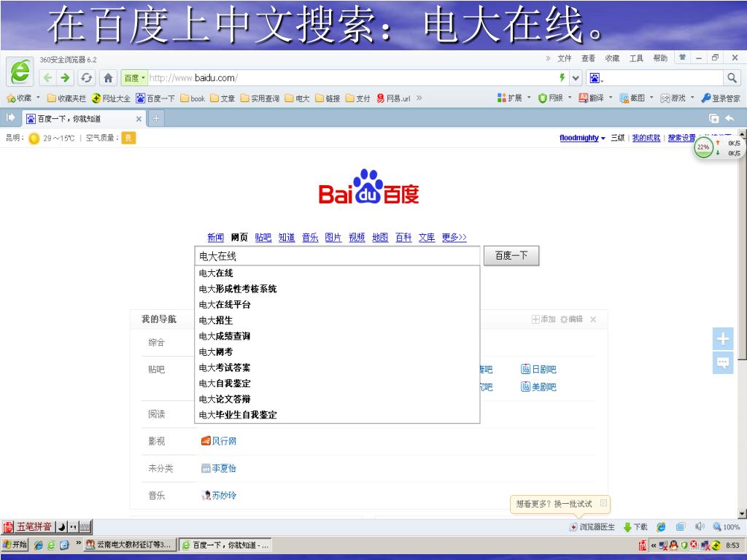The width and height of the screenshot is (747, 560).
Task: Go to home page icon
Action: coord(108,77)
